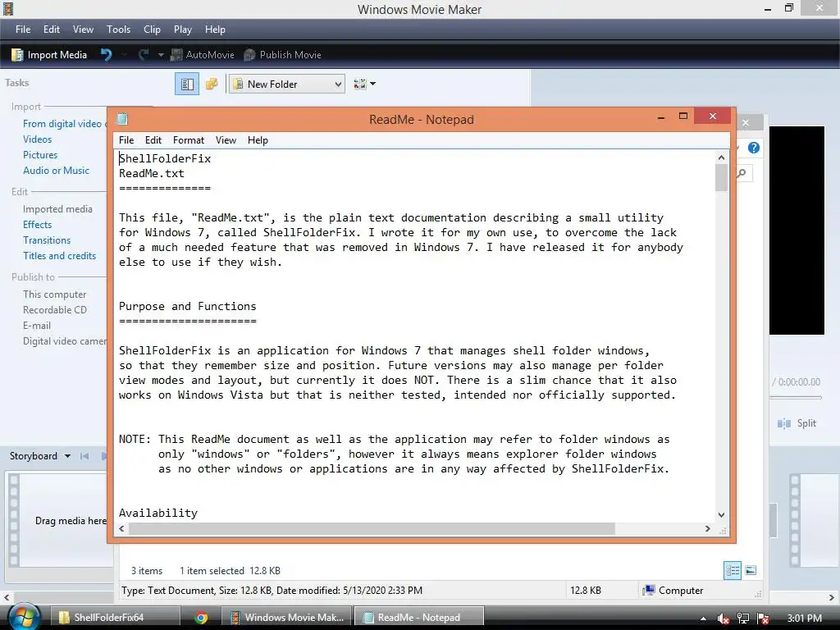
Task: Click E-mail publish option
Action: coord(37,325)
